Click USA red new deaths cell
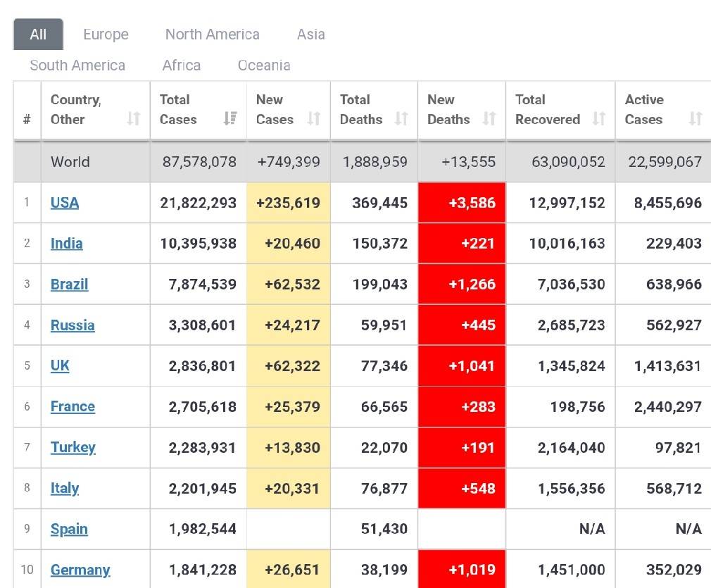 click(462, 203)
